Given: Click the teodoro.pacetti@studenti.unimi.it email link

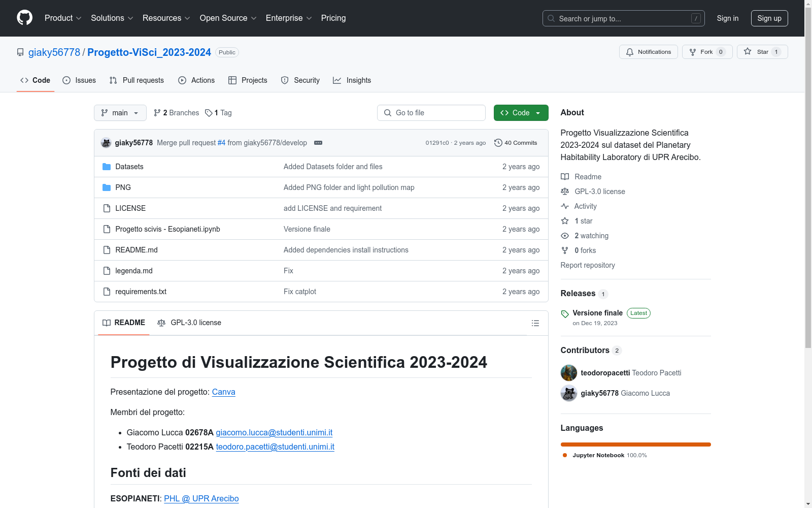Looking at the screenshot, I should click(x=275, y=447).
